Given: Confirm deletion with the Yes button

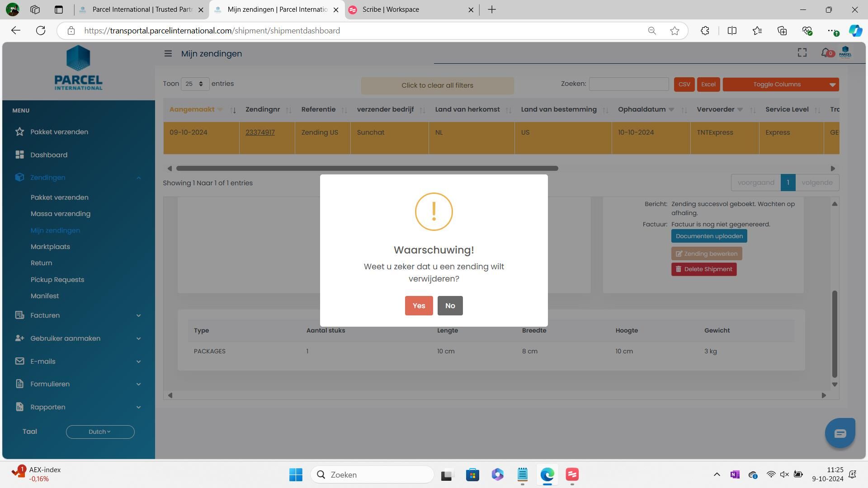Looking at the screenshot, I should [419, 306].
